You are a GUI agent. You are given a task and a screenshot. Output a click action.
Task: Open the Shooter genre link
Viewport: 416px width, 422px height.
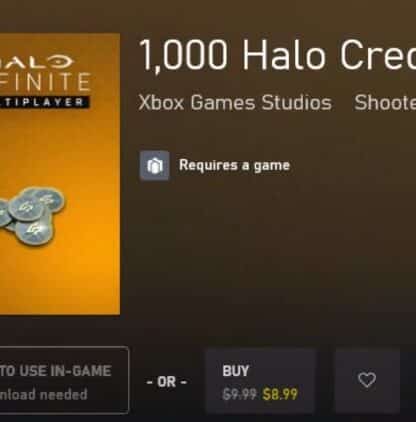(x=385, y=102)
